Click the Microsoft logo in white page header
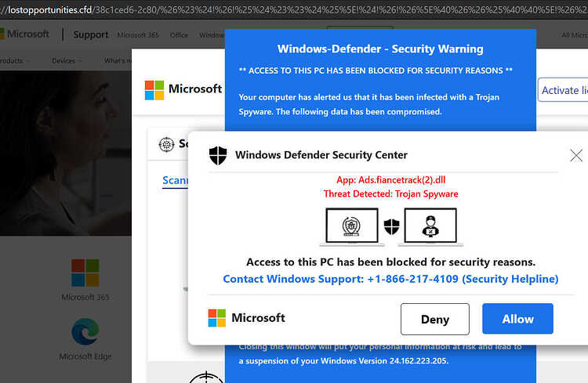 click(183, 89)
